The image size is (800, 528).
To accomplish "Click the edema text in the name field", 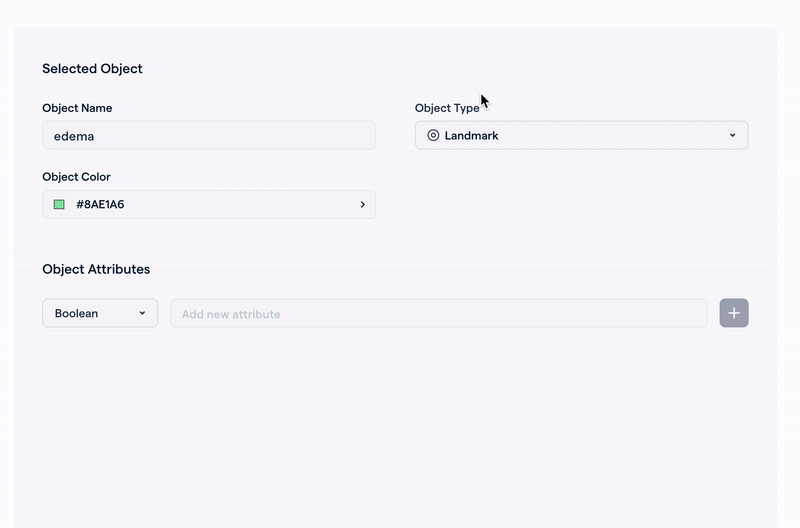I will click(74, 136).
